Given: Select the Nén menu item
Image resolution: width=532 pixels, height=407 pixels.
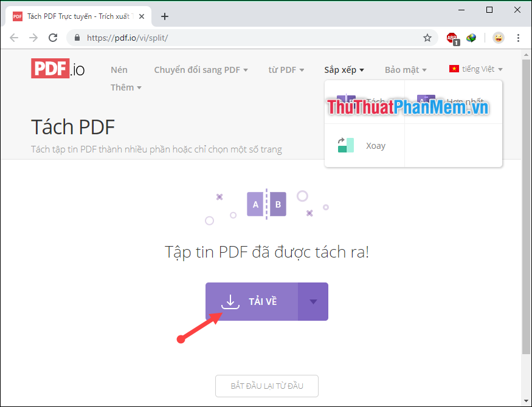Looking at the screenshot, I should (119, 69).
